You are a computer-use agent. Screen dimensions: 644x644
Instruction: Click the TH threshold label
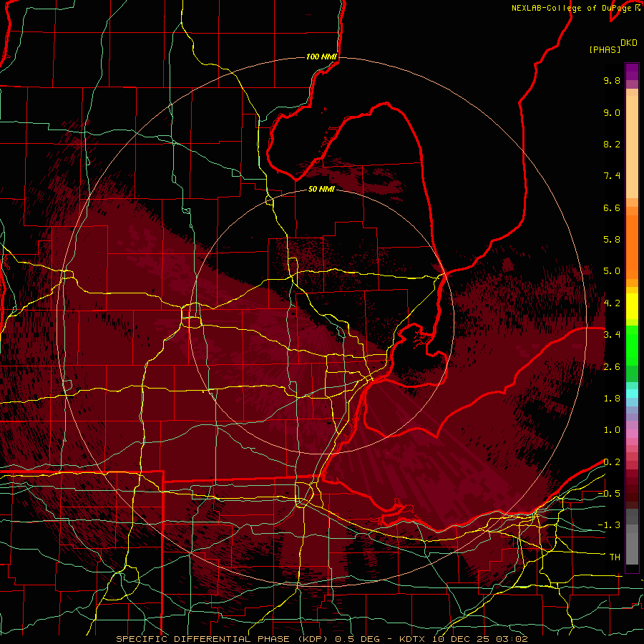pos(615,557)
